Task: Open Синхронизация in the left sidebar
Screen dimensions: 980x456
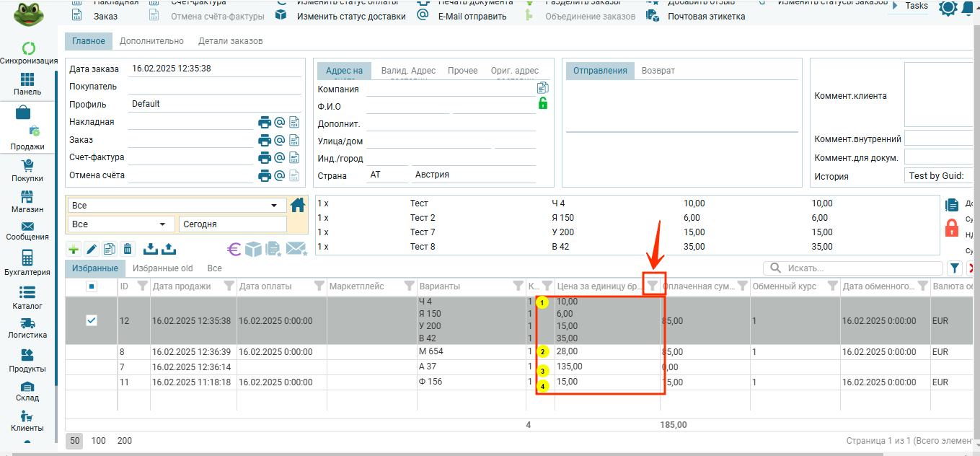Action: point(29,53)
